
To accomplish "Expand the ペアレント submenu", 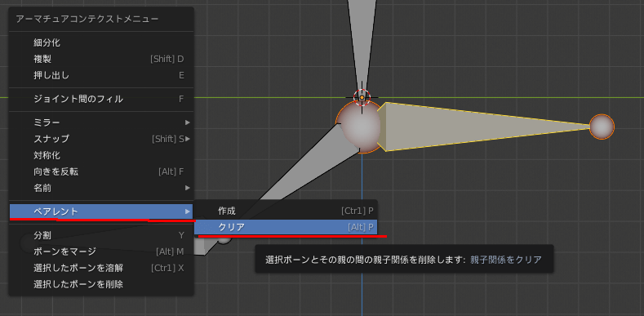I will [x=101, y=211].
